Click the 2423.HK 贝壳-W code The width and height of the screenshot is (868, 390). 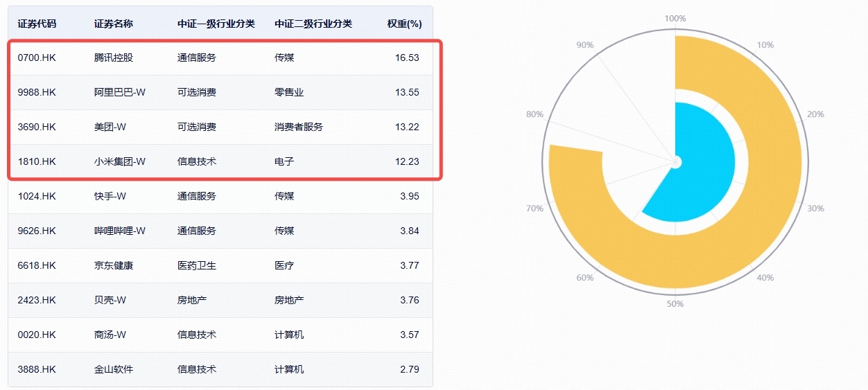[37, 300]
